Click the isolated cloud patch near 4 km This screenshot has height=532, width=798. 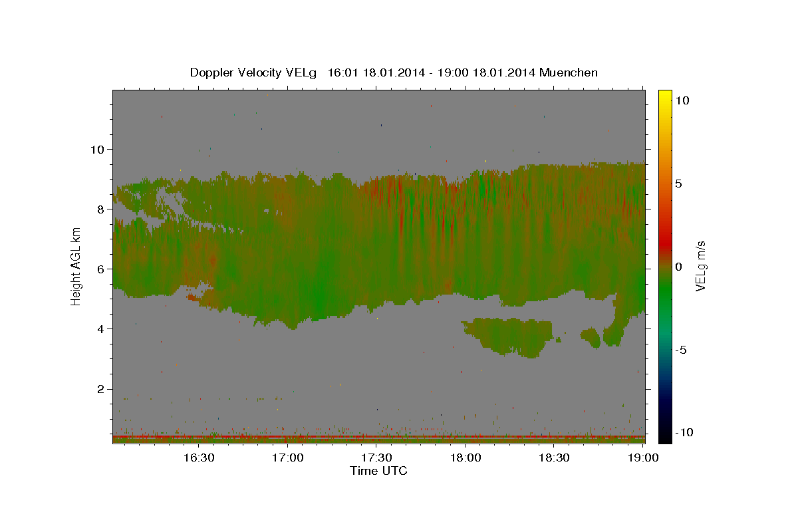click(509, 336)
